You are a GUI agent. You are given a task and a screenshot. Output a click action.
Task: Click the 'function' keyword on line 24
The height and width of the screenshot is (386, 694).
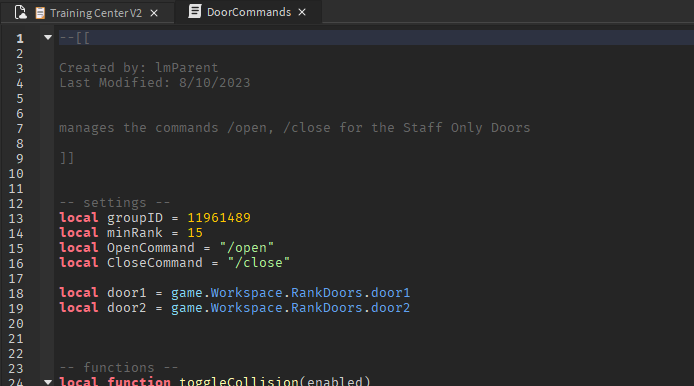(139, 381)
